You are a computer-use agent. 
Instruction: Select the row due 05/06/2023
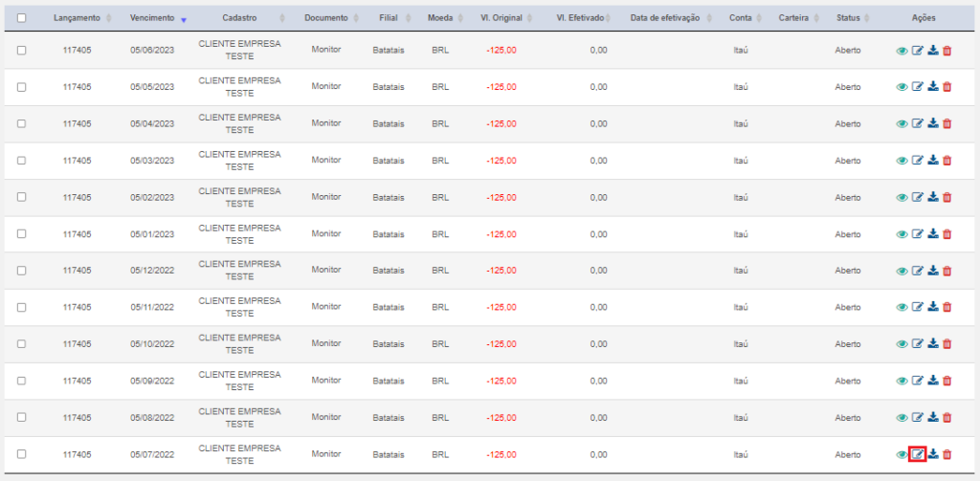point(21,51)
